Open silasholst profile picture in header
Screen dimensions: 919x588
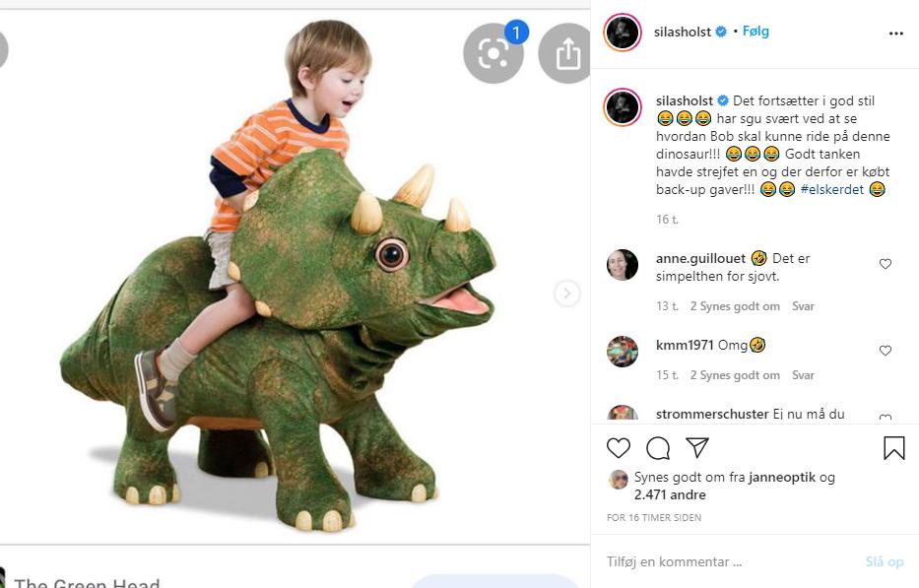tap(623, 33)
